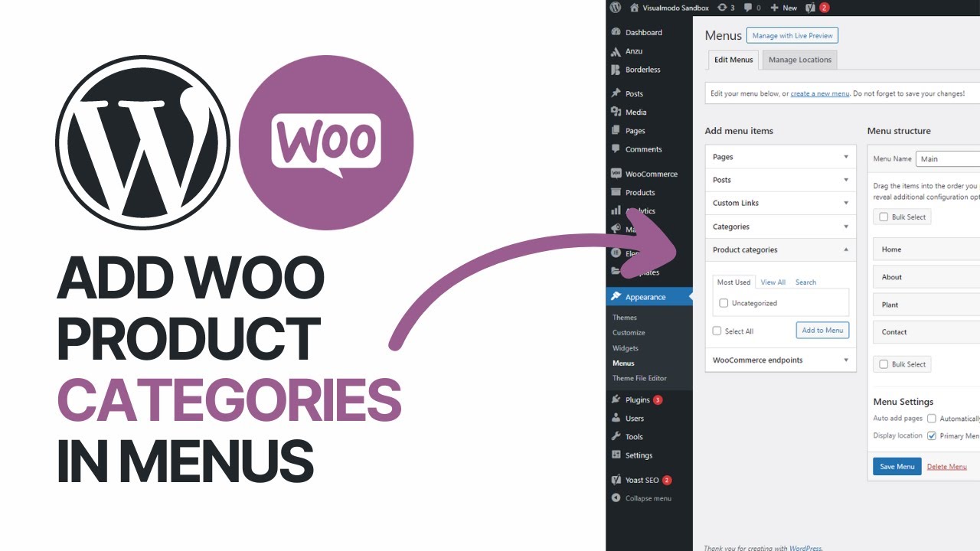
Task: Click the Add to Menu button
Action: pos(823,330)
